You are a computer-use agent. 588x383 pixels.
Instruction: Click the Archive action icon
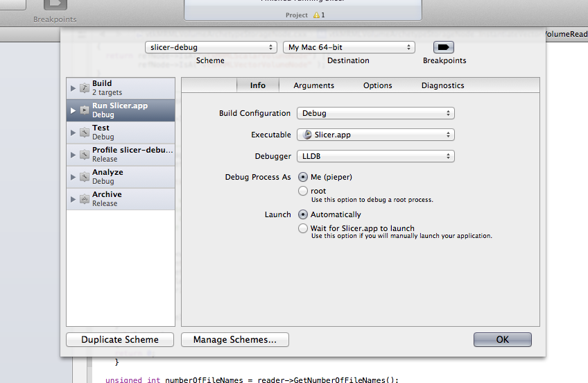click(x=84, y=199)
